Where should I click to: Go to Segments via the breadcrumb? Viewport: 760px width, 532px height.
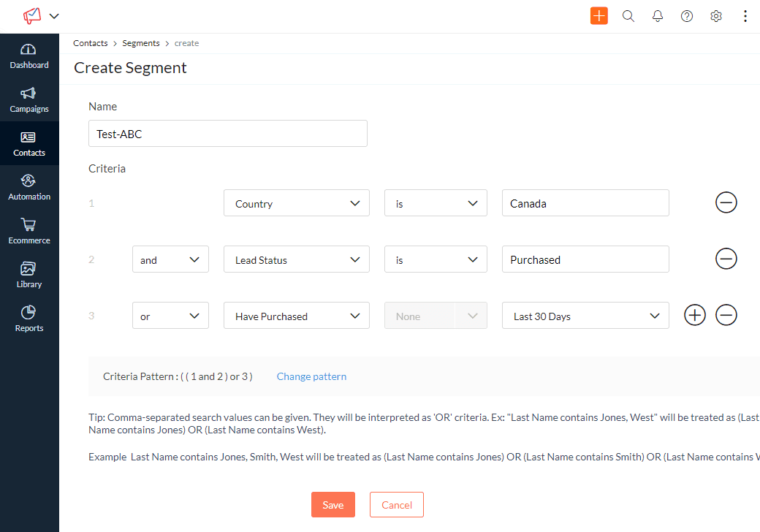click(x=140, y=42)
